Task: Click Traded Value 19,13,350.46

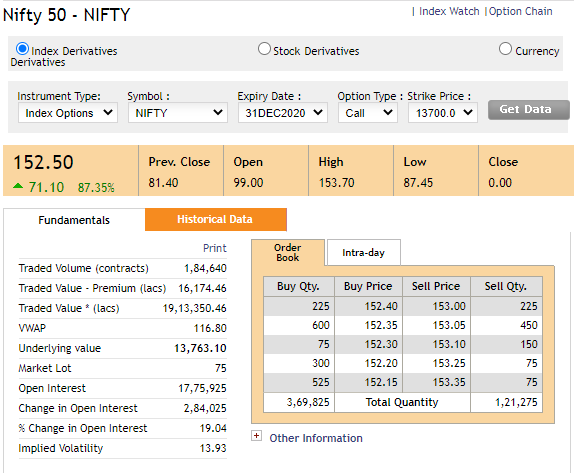Action: coord(195,308)
